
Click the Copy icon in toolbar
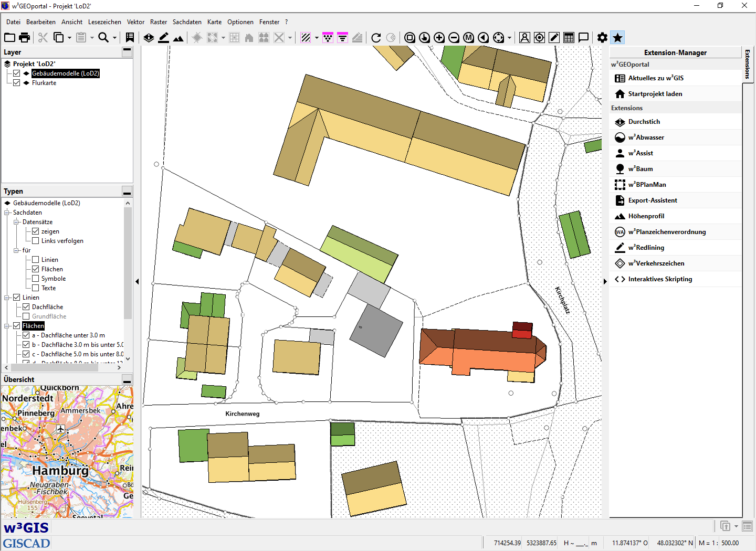coord(59,37)
